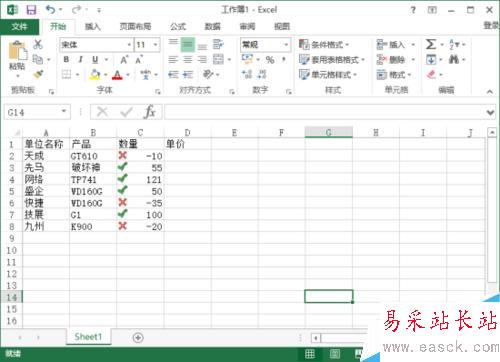Increase font size with larger A
This screenshot has width=500, height=362.
tap(124, 60)
